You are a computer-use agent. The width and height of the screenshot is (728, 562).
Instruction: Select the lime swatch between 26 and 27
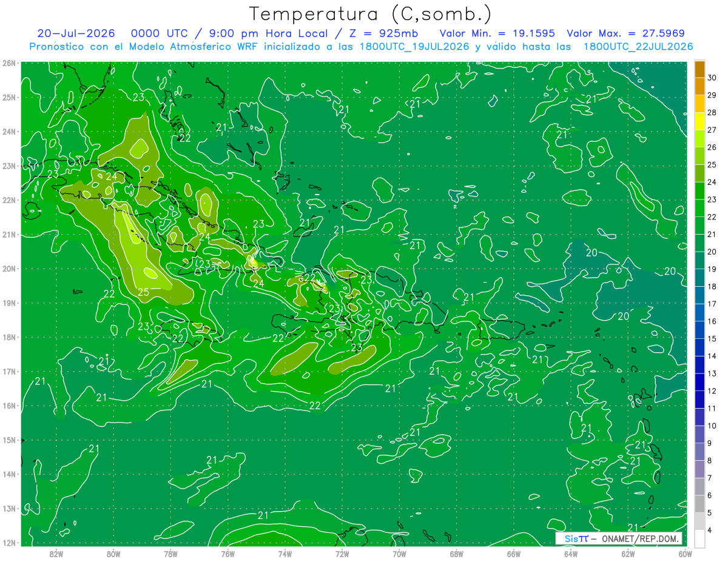[700, 139]
